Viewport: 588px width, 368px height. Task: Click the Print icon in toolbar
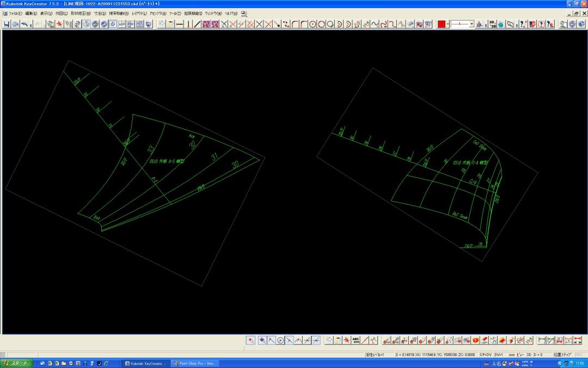point(15,24)
